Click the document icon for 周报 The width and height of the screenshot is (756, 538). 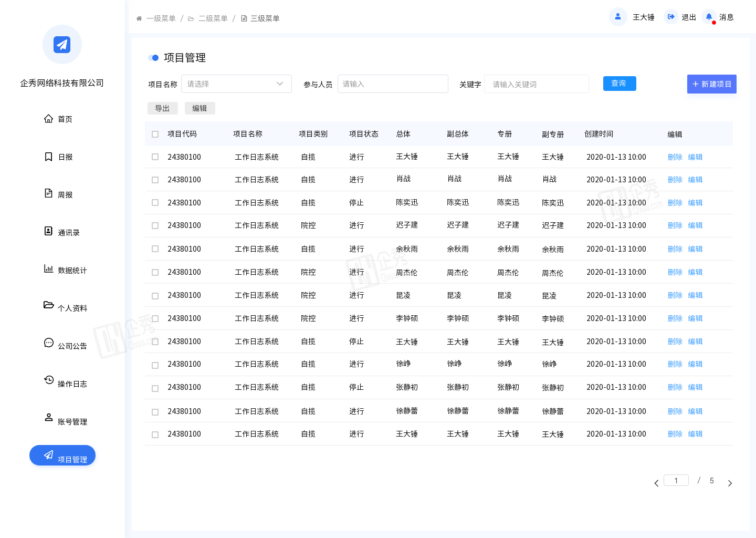(48, 193)
